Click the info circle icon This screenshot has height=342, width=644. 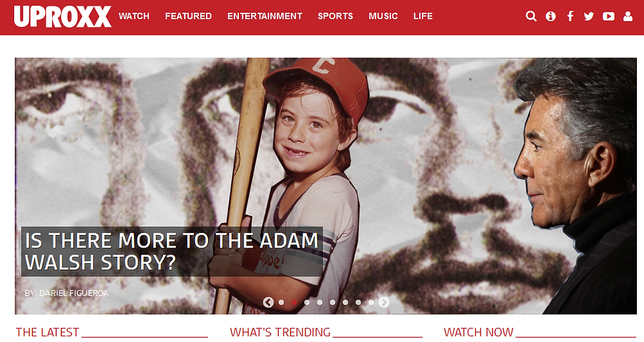pyautogui.click(x=551, y=16)
